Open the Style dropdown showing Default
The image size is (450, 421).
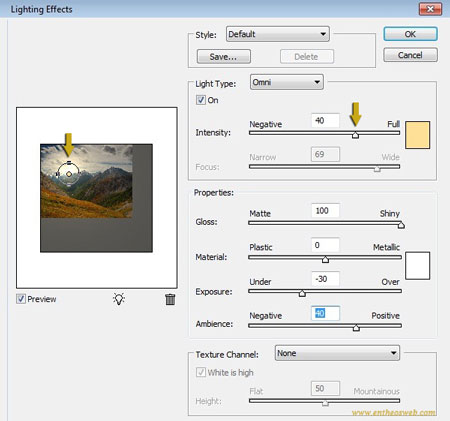(x=278, y=34)
